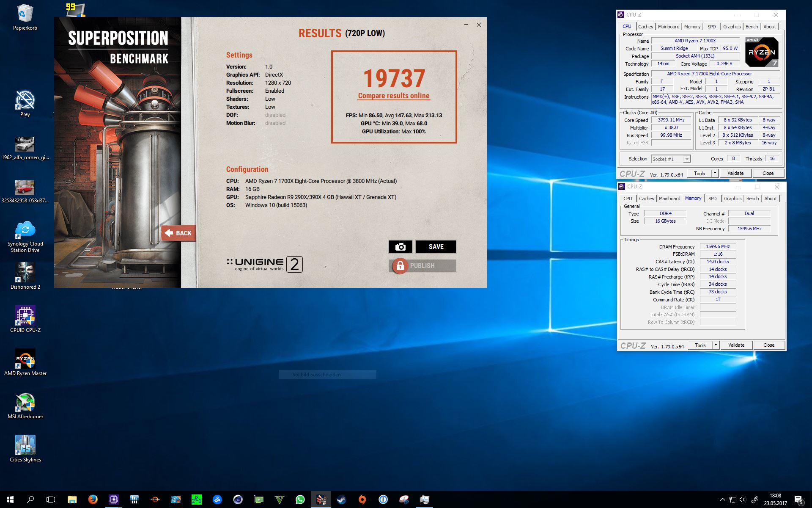Select Graphics tab in lower CPU-Z window
Image resolution: width=812 pixels, height=508 pixels.
point(732,199)
